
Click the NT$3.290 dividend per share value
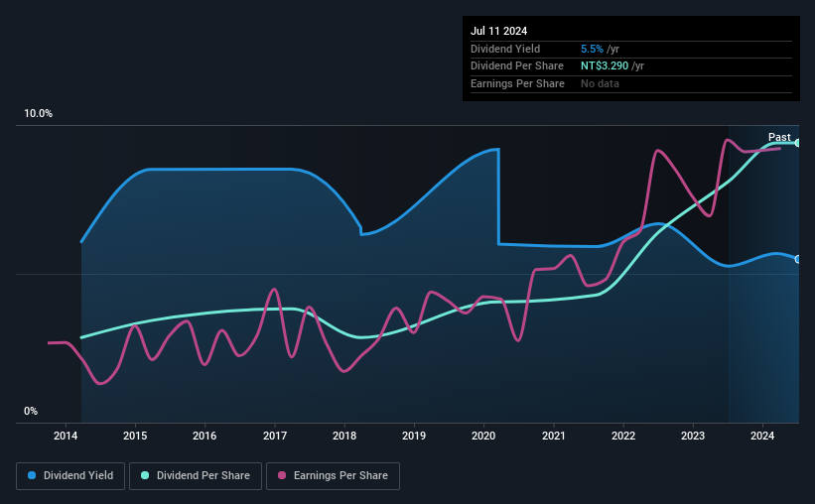coord(605,66)
